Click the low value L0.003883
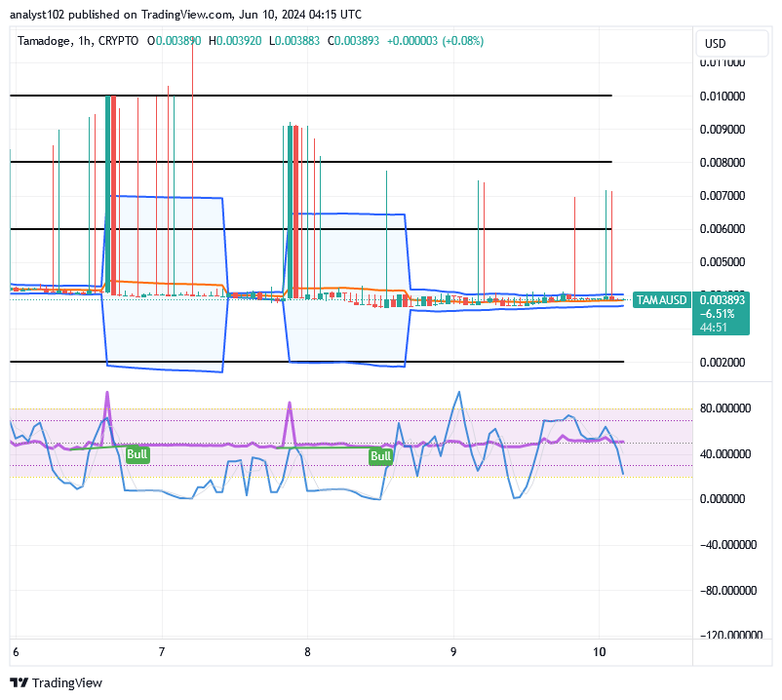The height and width of the screenshot is (700, 782). 294,41
